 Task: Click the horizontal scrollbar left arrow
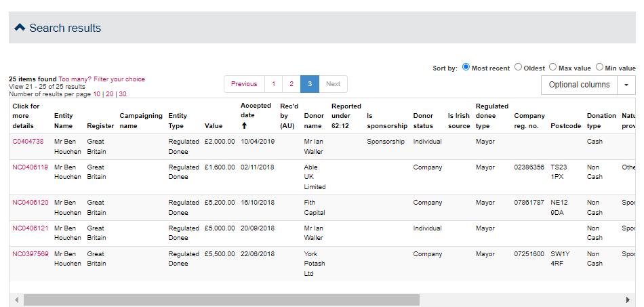16,300
